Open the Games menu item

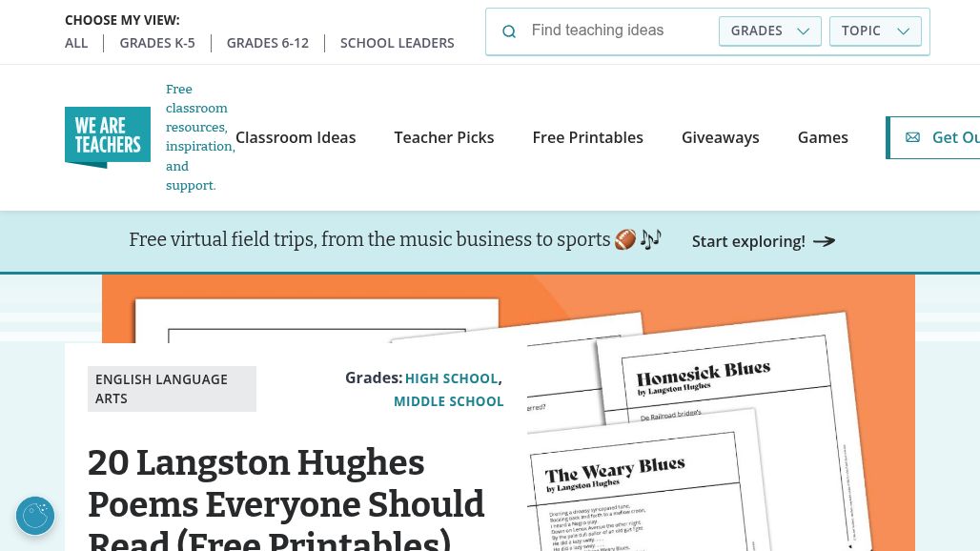pos(823,137)
